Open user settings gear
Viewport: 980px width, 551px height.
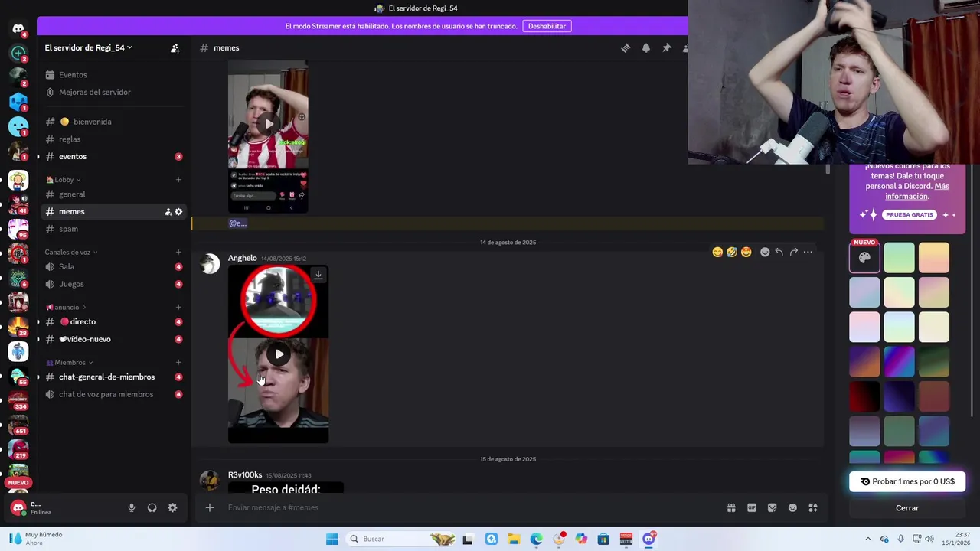(172, 507)
